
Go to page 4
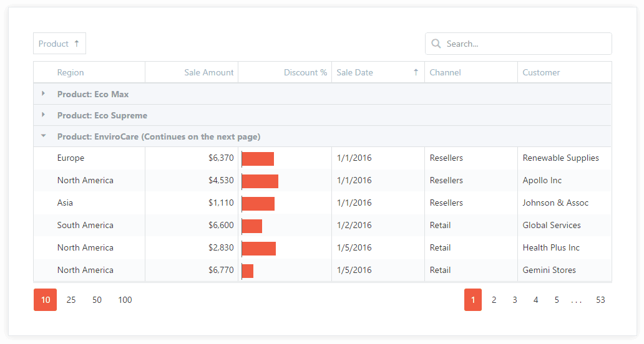click(x=535, y=300)
